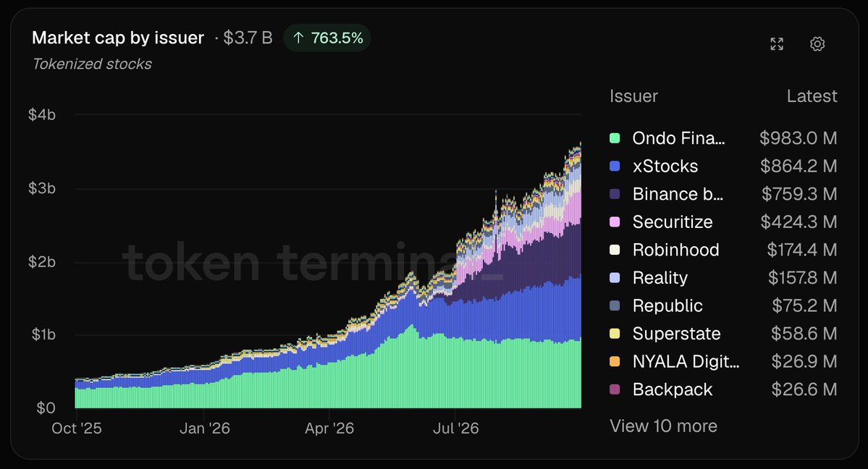Click the $157.8 M value

point(803,277)
